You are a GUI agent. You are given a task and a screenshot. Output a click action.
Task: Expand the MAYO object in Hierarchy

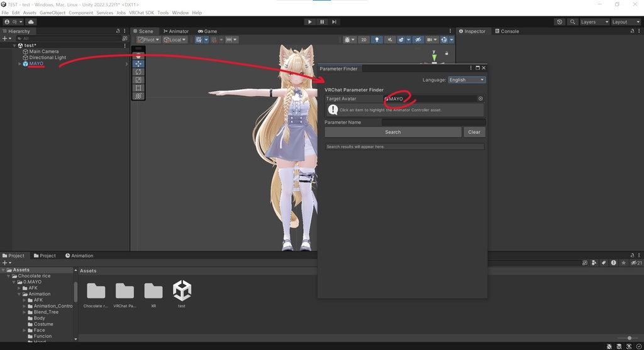coord(19,63)
